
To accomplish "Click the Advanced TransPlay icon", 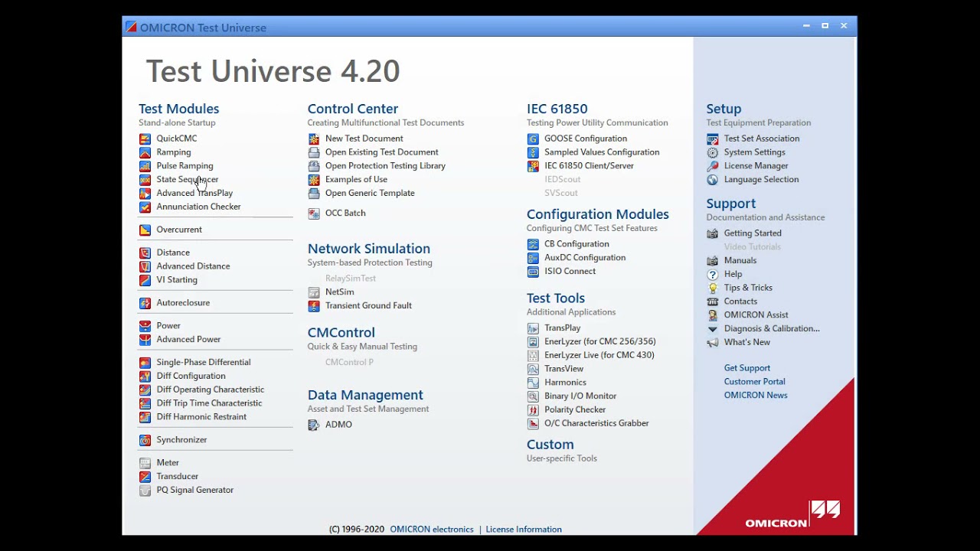I will (145, 194).
